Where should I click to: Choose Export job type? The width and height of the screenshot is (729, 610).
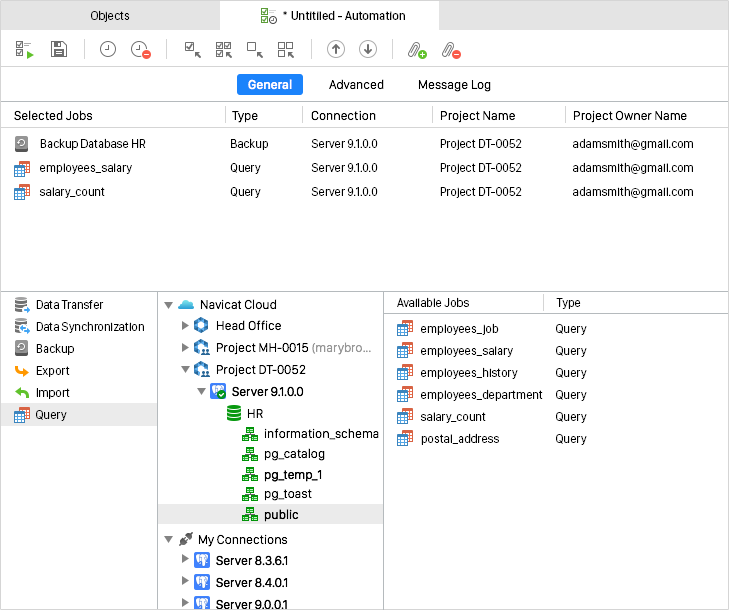tap(79, 371)
